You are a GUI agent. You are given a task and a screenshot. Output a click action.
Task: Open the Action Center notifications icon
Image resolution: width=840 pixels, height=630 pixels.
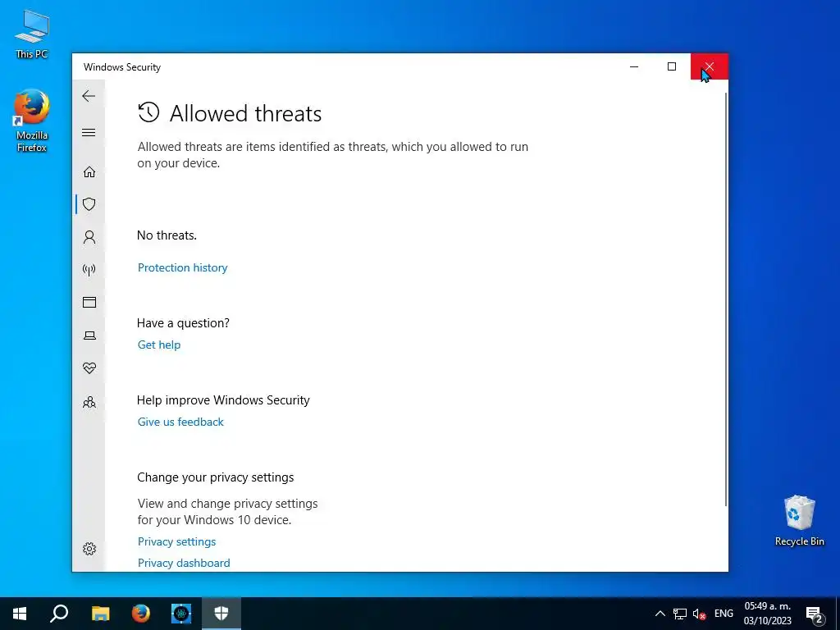point(815,614)
